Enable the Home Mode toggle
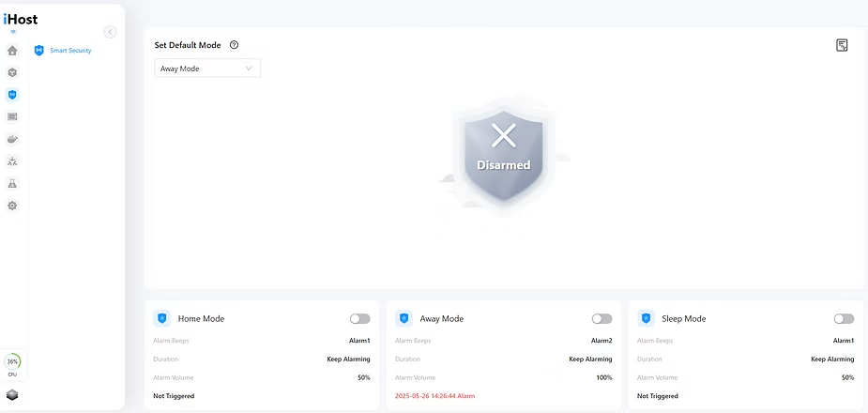Viewport: 868px width, 413px height. click(x=359, y=319)
